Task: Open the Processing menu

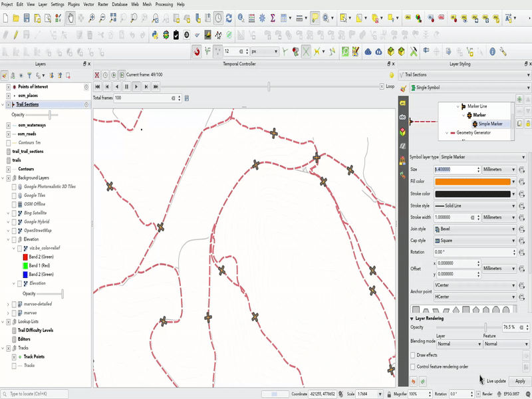Action: pos(164,4)
